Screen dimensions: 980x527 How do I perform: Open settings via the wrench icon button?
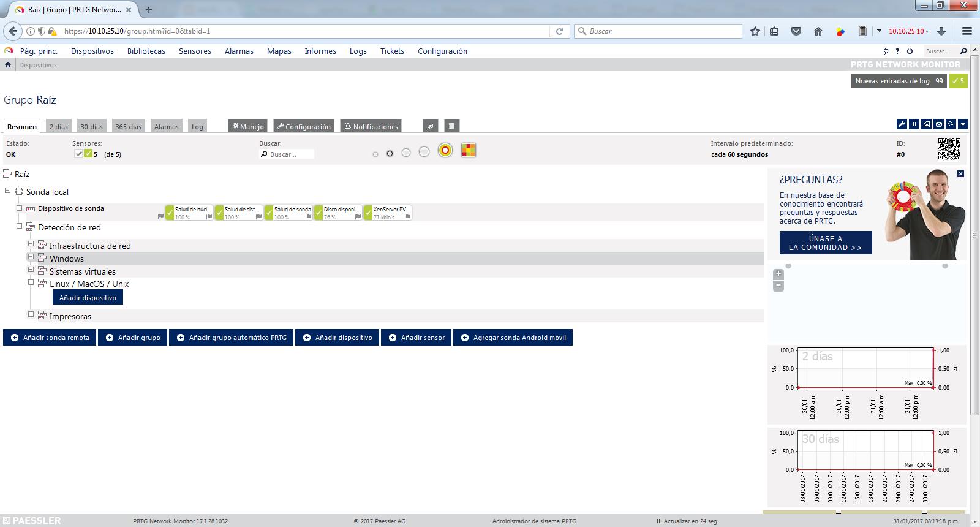[x=902, y=124]
